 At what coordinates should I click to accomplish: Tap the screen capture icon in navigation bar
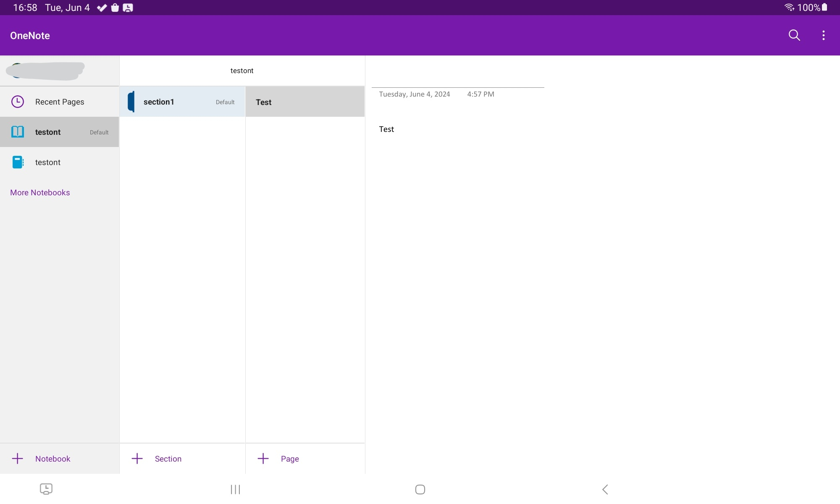point(46,489)
